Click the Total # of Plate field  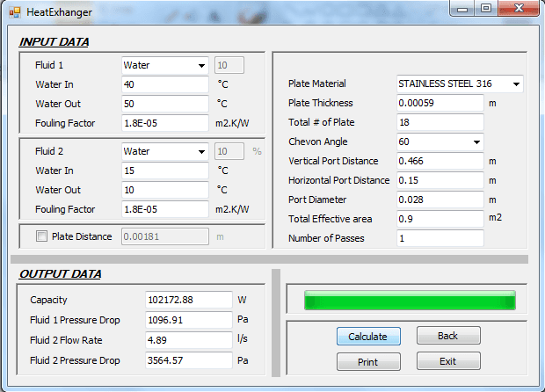click(440, 122)
